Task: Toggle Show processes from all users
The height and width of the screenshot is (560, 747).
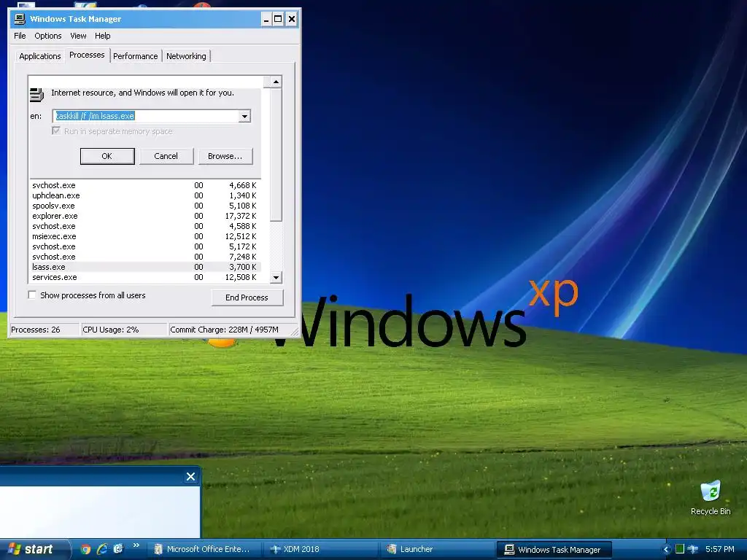Action: (32, 295)
